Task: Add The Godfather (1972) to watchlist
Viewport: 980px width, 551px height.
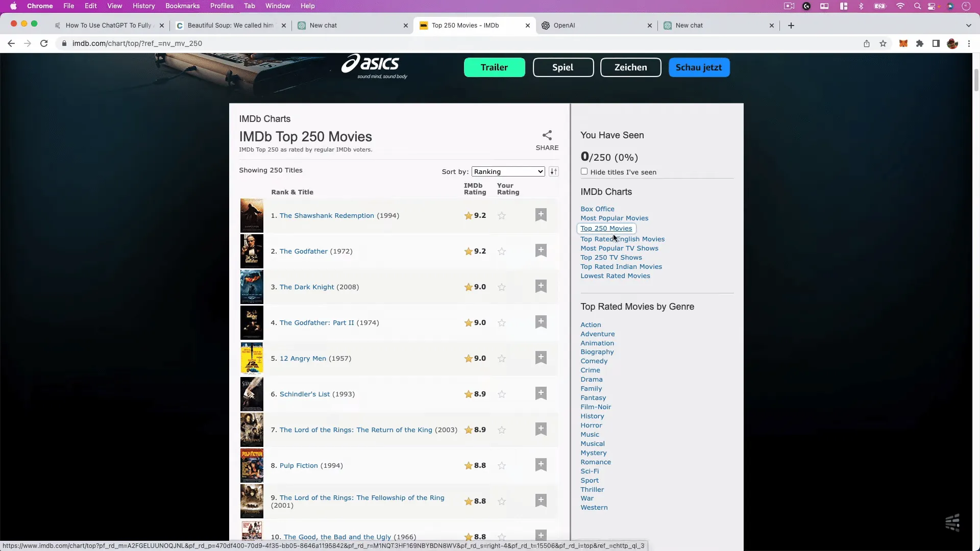Action: point(541,251)
